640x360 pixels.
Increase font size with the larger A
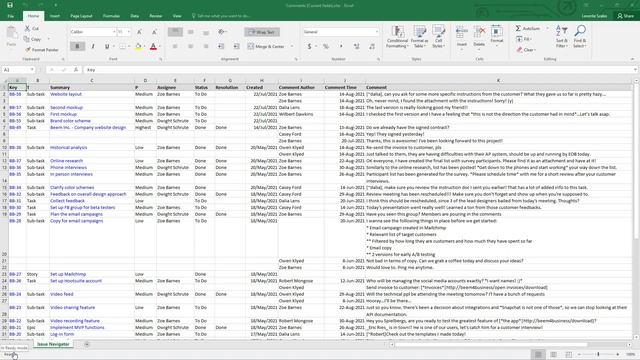tap(139, 32)
